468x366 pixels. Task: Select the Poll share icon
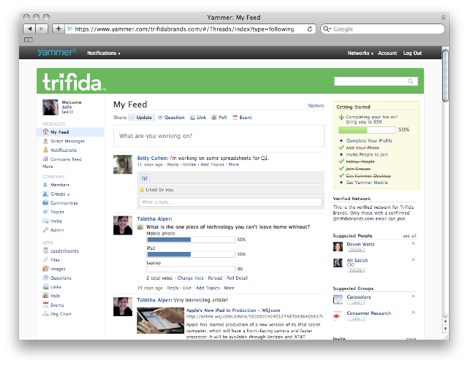pyautogui.click(x=214, y=117)
